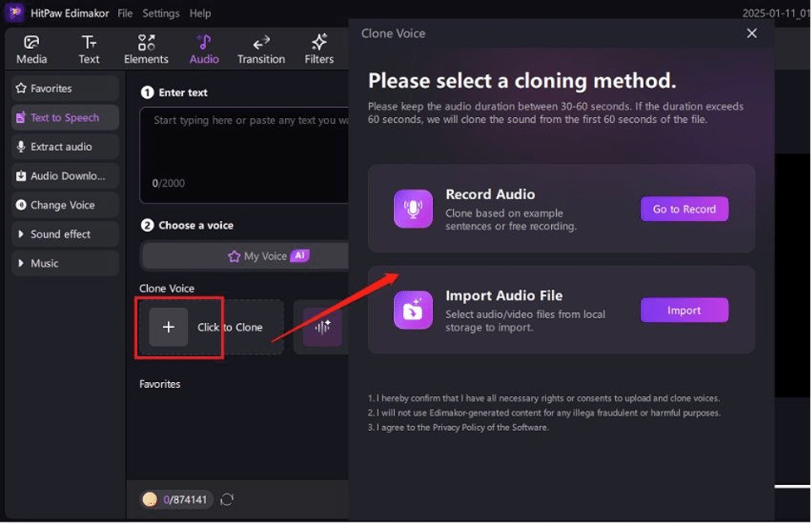
Task: Click the plus icon to clone voice
Action: tap(169, 327)
